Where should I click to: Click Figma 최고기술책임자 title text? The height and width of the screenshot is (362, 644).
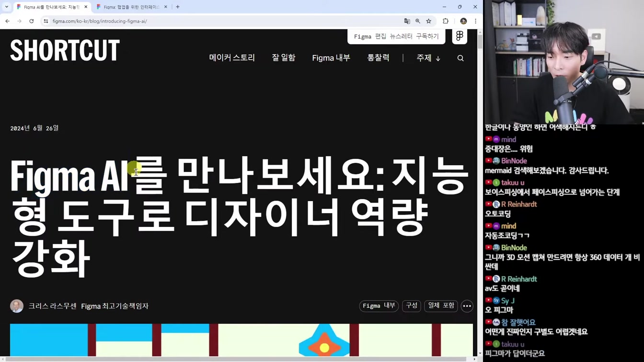click(115, 306)
